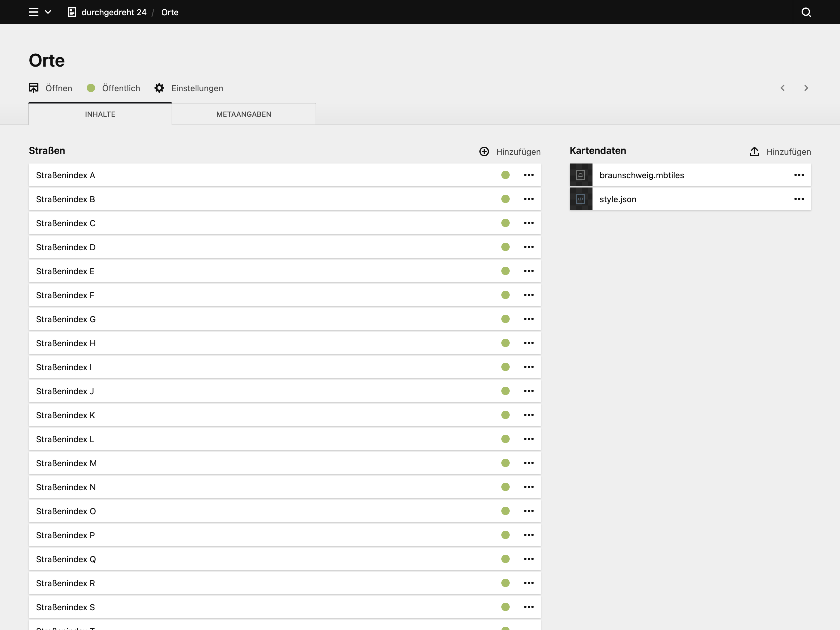Click the plus icon to add a Straße
Image resolution: width=840 pixels, height=630 pixels.
point(484,151)
